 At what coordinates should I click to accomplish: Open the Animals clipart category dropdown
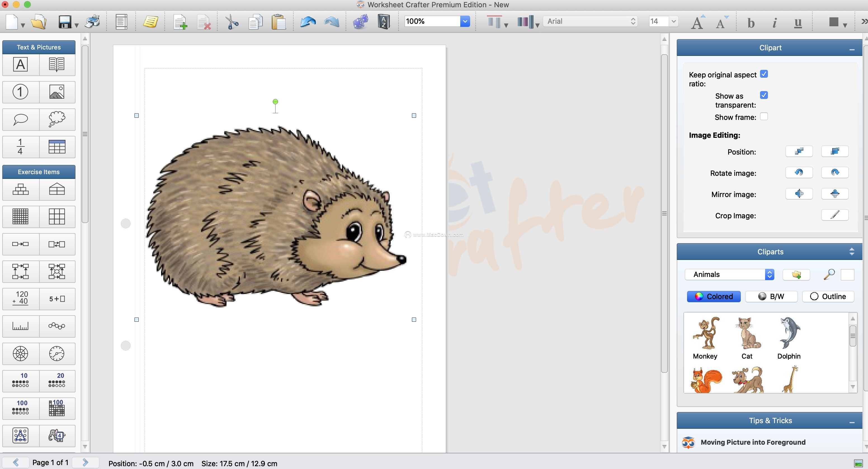(x=770, y=274)
